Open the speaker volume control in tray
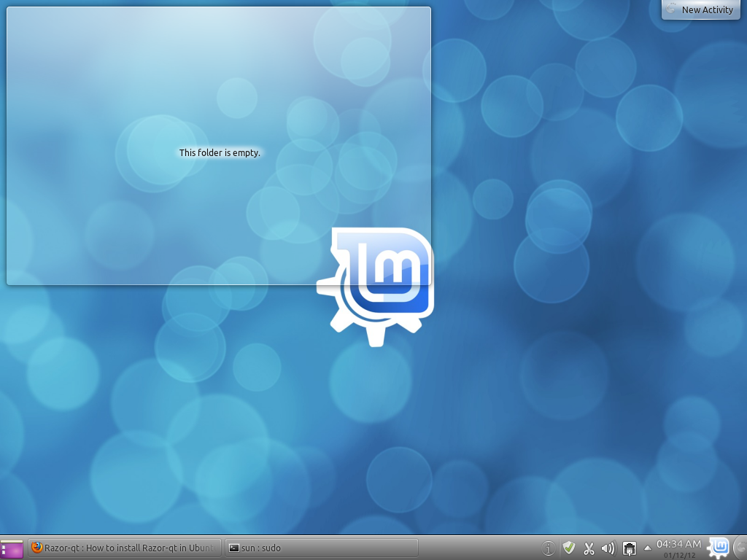This screenshot has width=747, height=560. pyautogui.click(x=608, y=548)
